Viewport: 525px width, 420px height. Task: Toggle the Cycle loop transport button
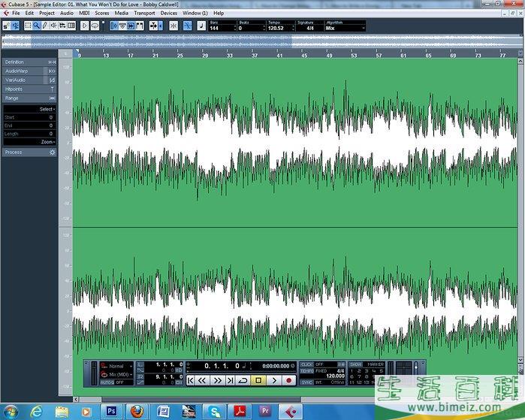[x=243, y=380]
